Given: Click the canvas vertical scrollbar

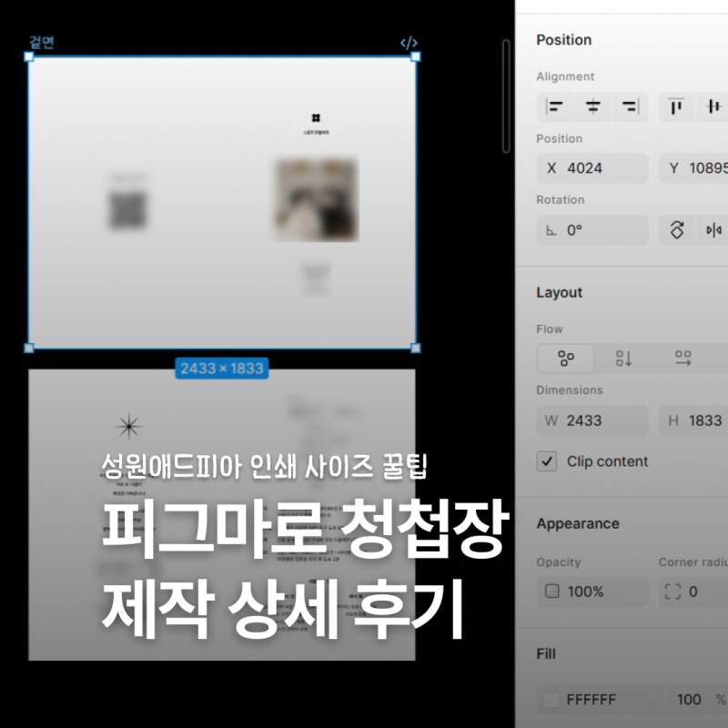Looking at the screenshot, I should (506, 96).
